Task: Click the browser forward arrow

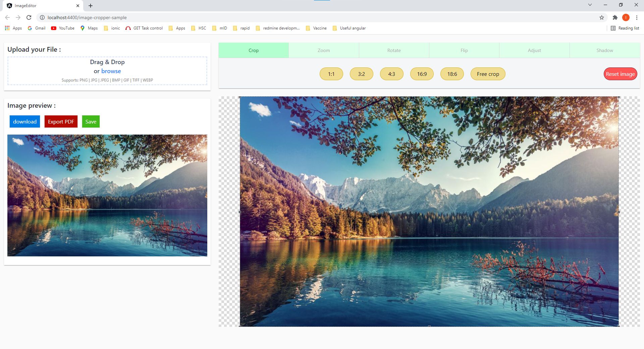Action: pos(18,17)
